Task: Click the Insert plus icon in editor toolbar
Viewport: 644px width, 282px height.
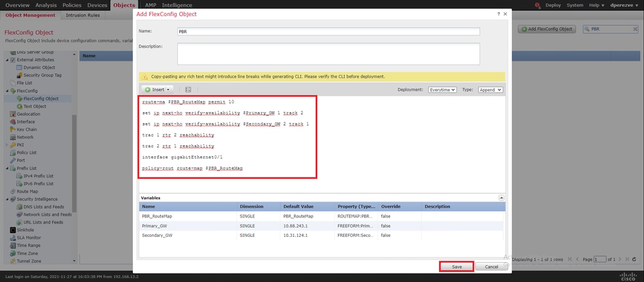Action: pos(148,89)
